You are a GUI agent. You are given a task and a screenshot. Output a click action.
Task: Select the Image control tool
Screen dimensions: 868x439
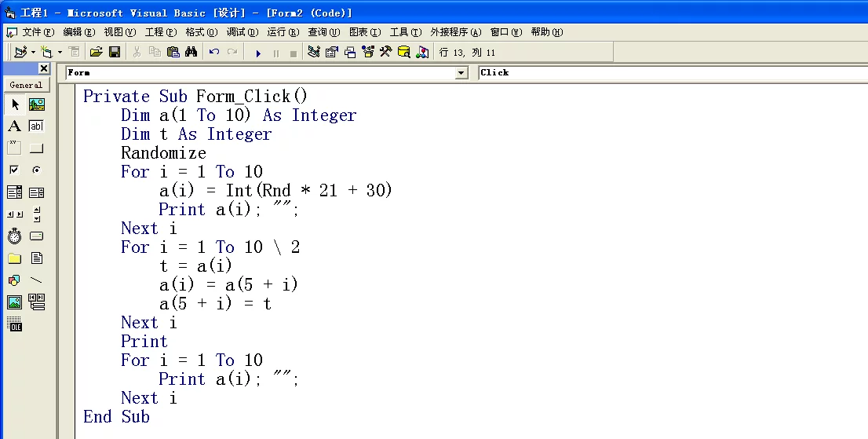(x=15, y=302)
